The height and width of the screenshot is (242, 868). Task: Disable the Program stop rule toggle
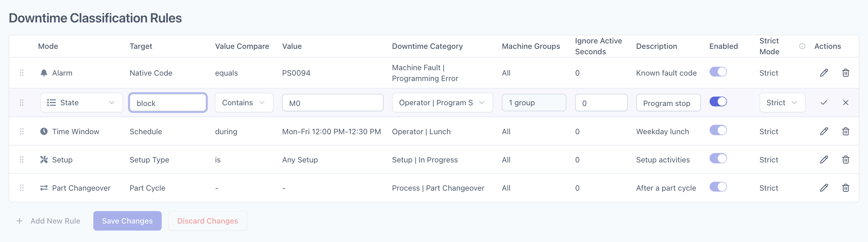[718, 102]
